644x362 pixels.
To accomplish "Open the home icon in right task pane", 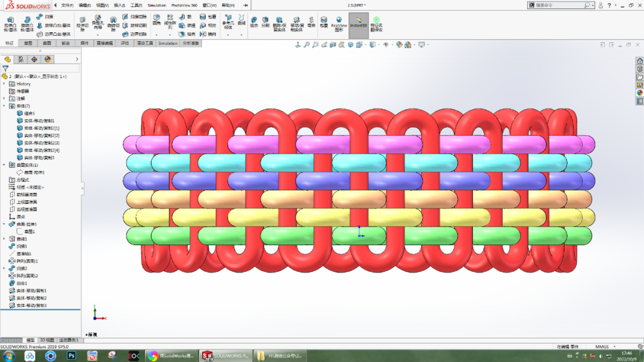I will coord(639,61).
